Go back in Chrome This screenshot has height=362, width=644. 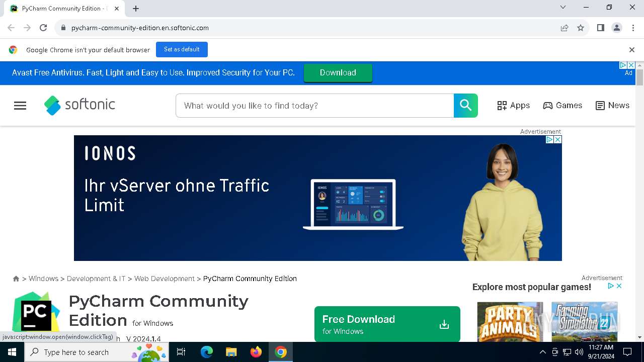[11, 28]
